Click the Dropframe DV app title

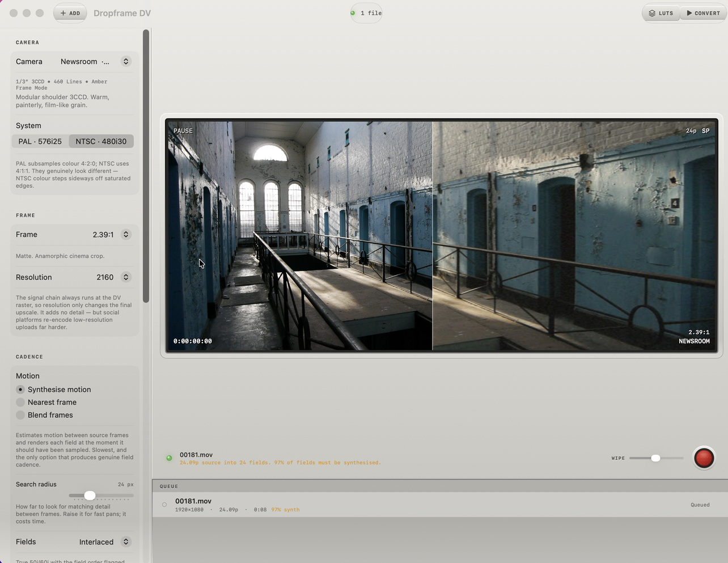[122, 13]
